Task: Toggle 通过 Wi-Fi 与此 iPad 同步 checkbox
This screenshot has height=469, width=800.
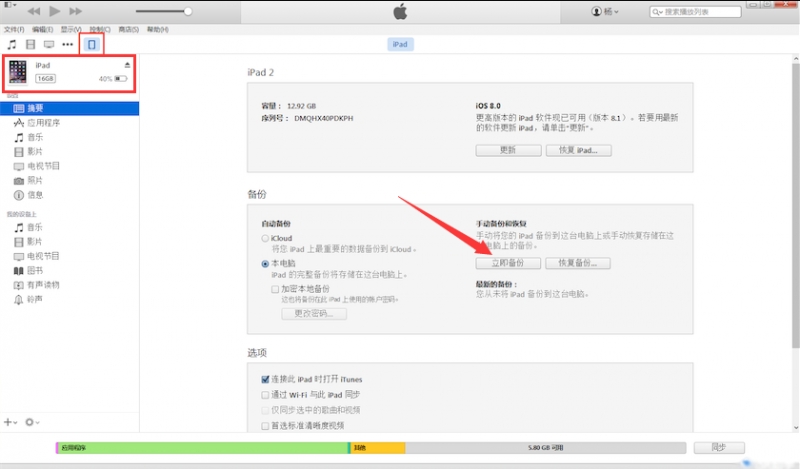Action: point(265,394)
